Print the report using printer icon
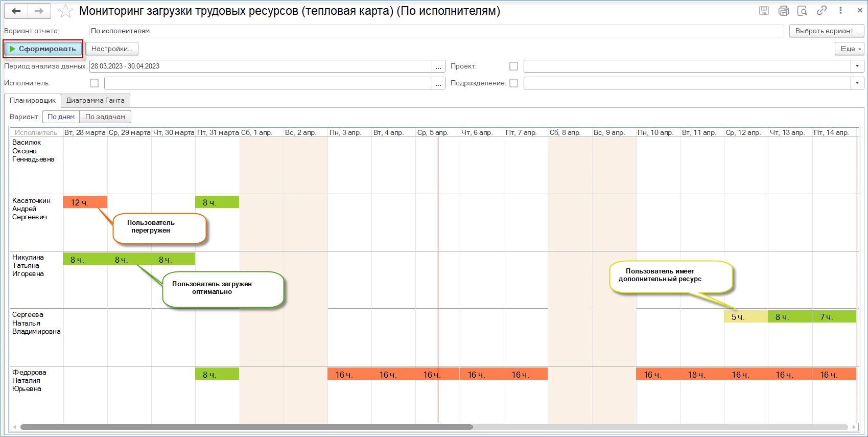Image resolution: width=868 pixels, height=437 pixels. pyautogui.click(x=783, y=11)
